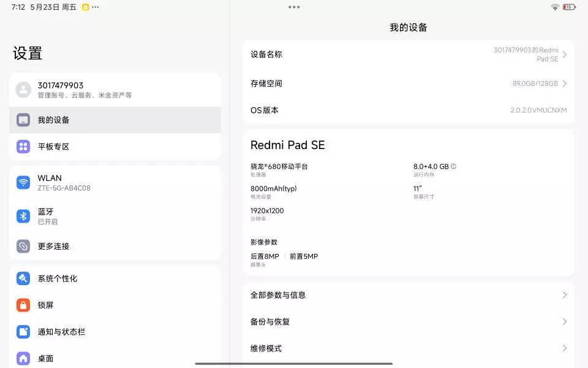The width and height of the screenshot is (588, 368).
Task: Tap the 7:12 clock in status bar
Action: (x=18, y=7)
